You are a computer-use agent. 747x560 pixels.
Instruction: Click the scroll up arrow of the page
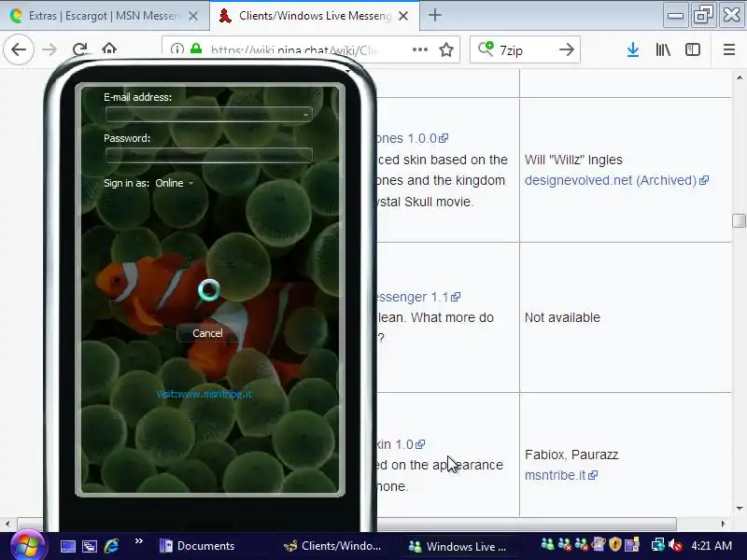point(739,77)
